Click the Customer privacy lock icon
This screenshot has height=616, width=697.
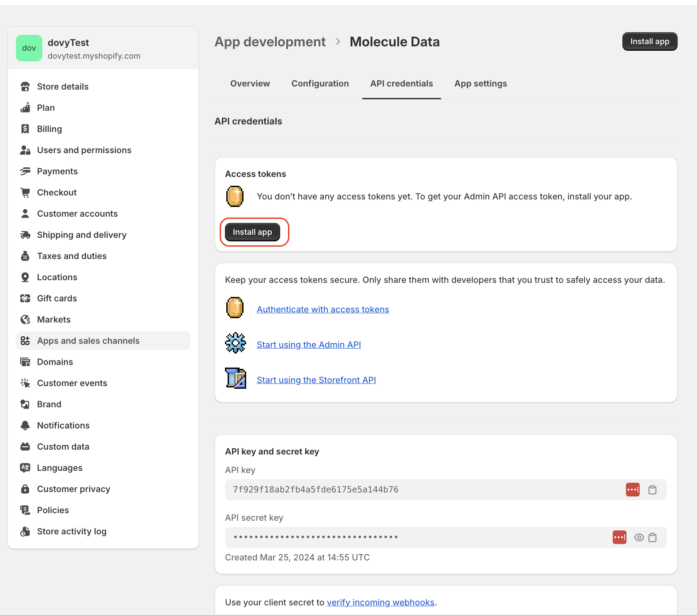(x=25, y=489)
